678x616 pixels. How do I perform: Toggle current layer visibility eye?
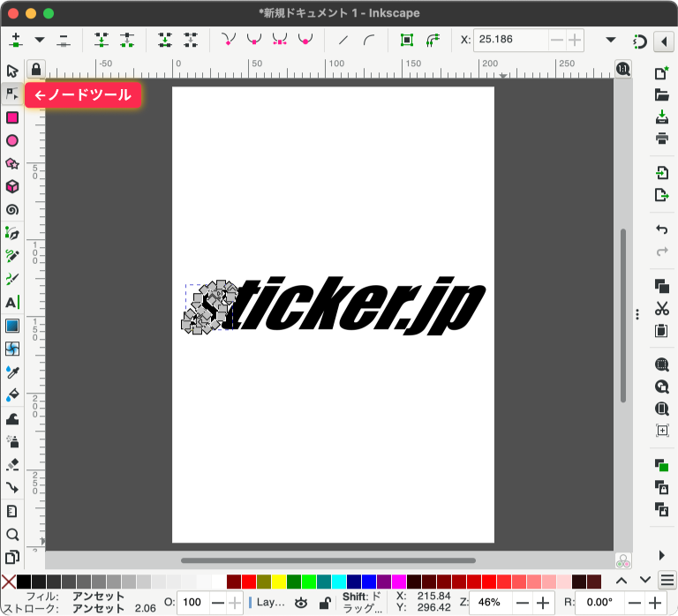[x=301, y=603]
